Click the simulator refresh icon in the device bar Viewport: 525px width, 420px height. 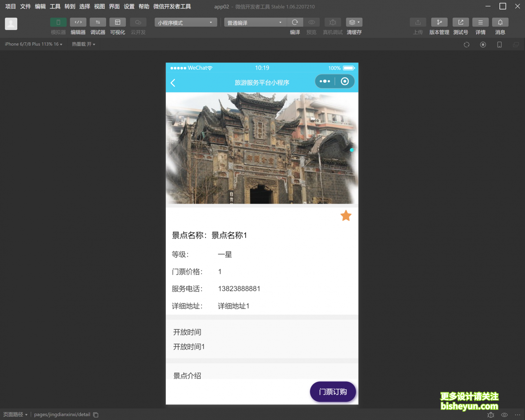(x=466, y=45)
